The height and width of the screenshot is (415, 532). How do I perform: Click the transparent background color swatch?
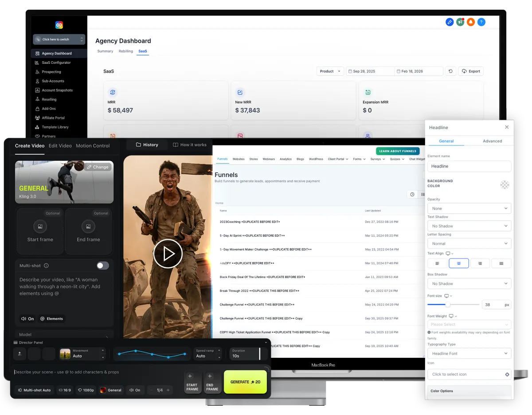505,184
